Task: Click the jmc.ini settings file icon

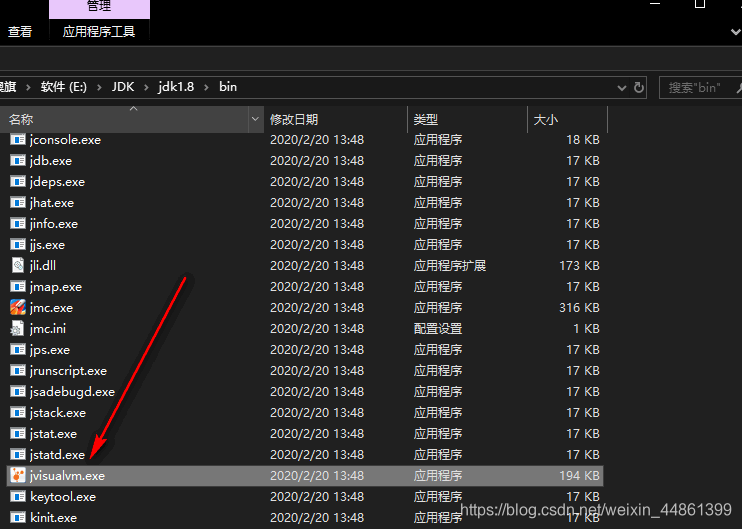Action: [x=18, y=328]
